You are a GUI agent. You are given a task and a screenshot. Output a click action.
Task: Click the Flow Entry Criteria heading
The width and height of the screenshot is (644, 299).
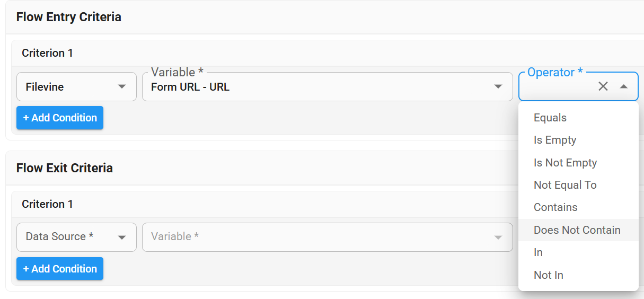(69, 17)
